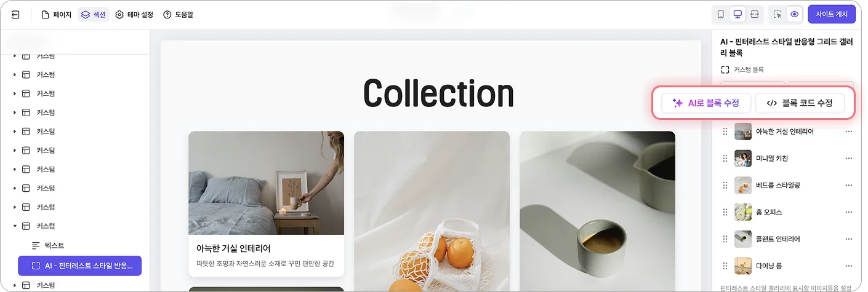Publish with the 사이트 게시 button
This screenshot has width=868, height=292.
coord(832,14)
